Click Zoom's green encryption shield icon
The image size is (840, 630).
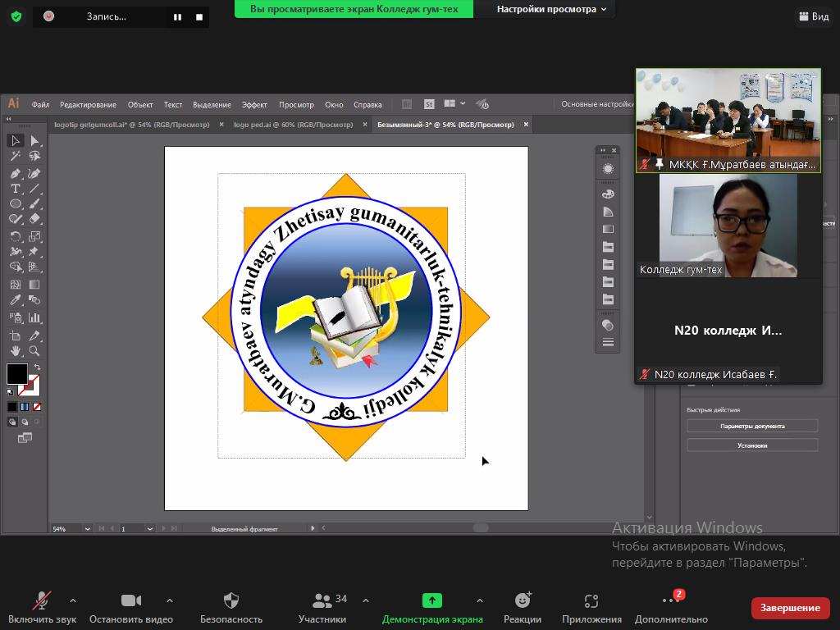(x=16, y=16)
